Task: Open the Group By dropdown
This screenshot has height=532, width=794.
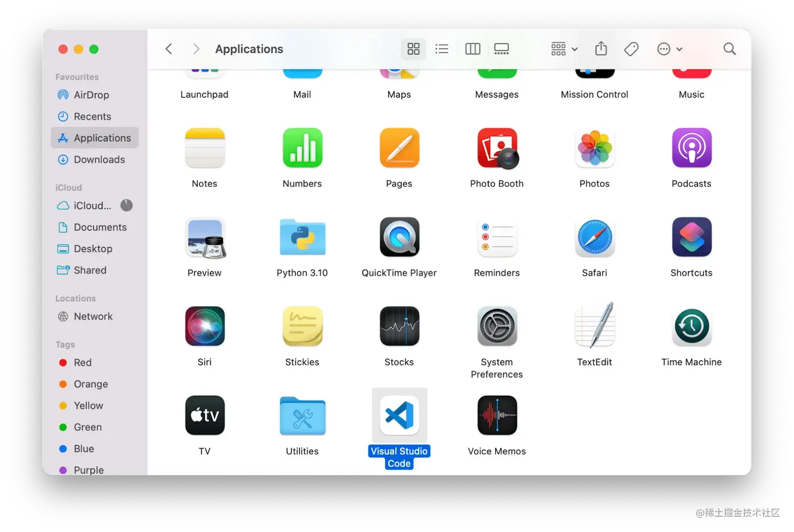Action: click(565, 49)
